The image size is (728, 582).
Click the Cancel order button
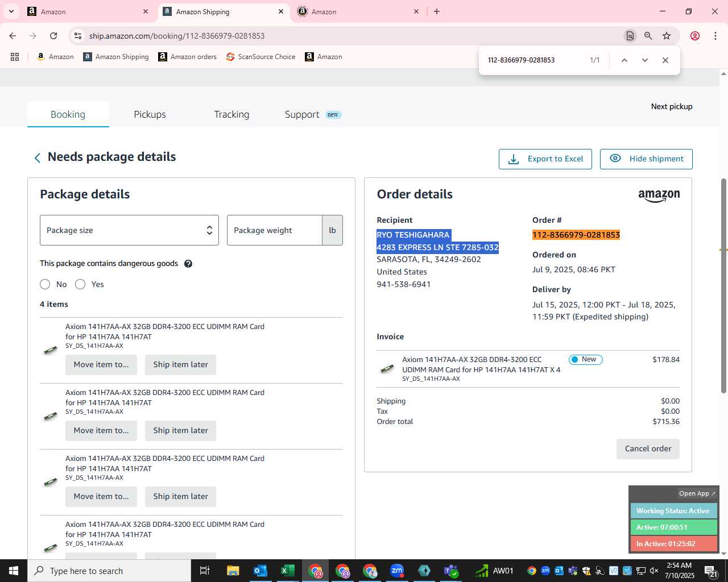[648, 448]
